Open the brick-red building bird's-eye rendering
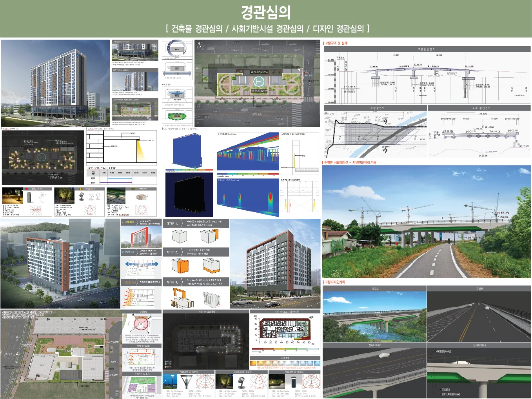The image size is (532, 399). (x=60, y=264)
